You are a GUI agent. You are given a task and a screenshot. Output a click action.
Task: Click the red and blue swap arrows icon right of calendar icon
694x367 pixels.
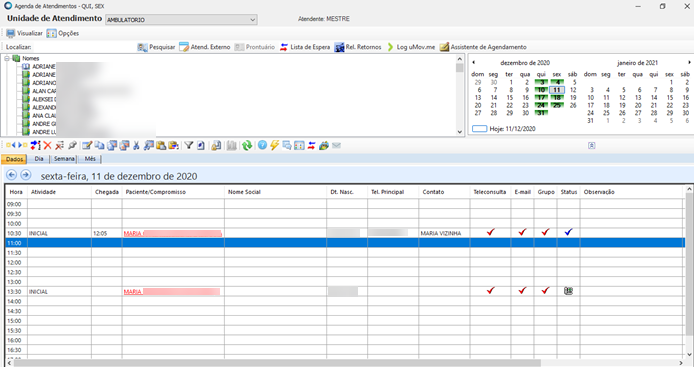[x=312, y=145]
